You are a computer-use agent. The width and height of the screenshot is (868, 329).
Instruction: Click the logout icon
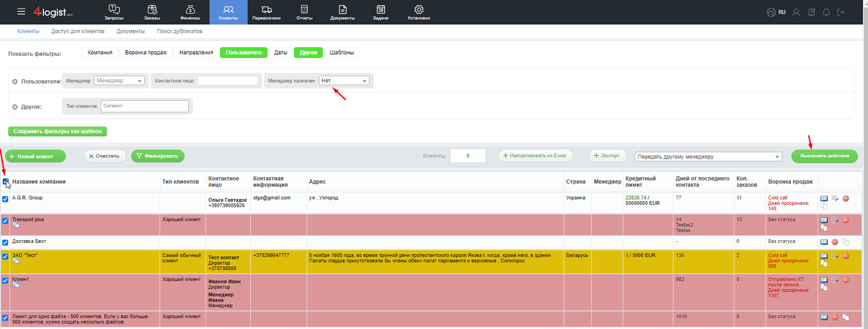click(841, 12)
